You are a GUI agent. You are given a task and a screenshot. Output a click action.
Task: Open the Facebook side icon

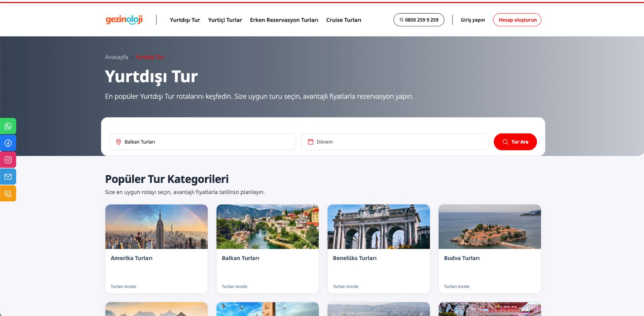8,143
